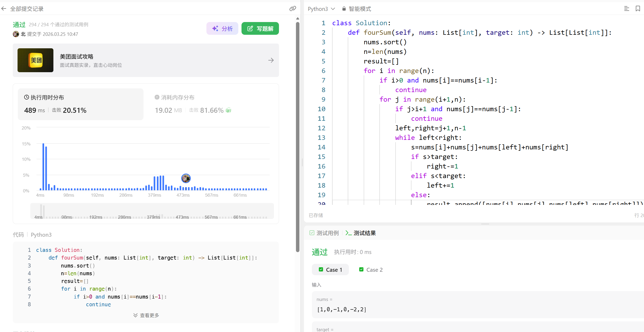The width and height of the screenshot is (644, 332).
Task: Select the Case 2 test case
Action: tap(371, 270)
